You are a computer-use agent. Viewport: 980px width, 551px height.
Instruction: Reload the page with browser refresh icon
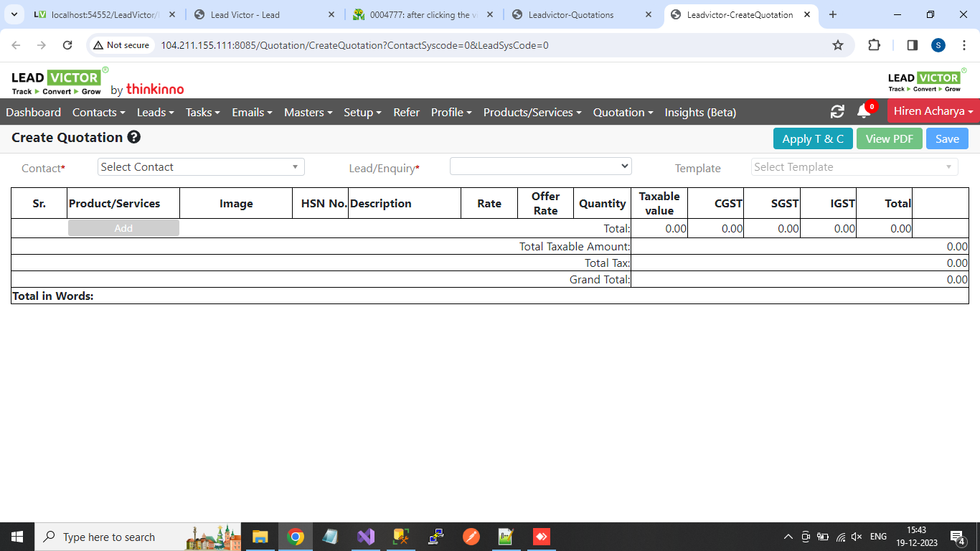(67, 45)
